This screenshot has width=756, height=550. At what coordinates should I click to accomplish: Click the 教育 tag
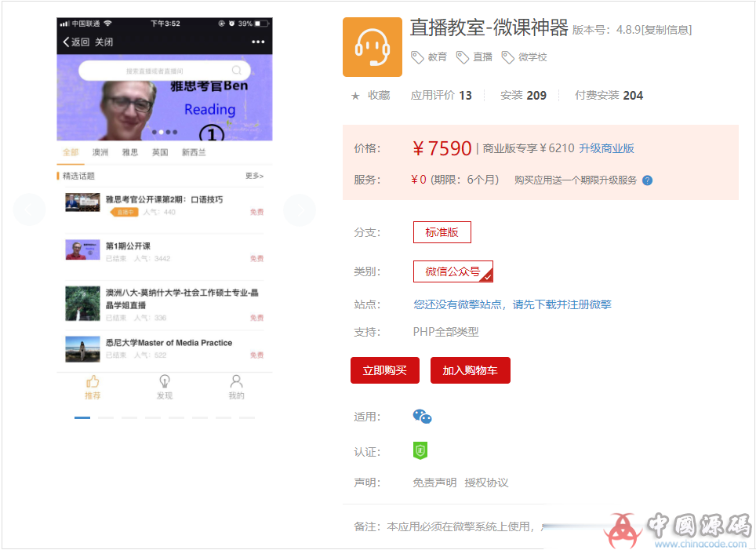click(438, 57)
